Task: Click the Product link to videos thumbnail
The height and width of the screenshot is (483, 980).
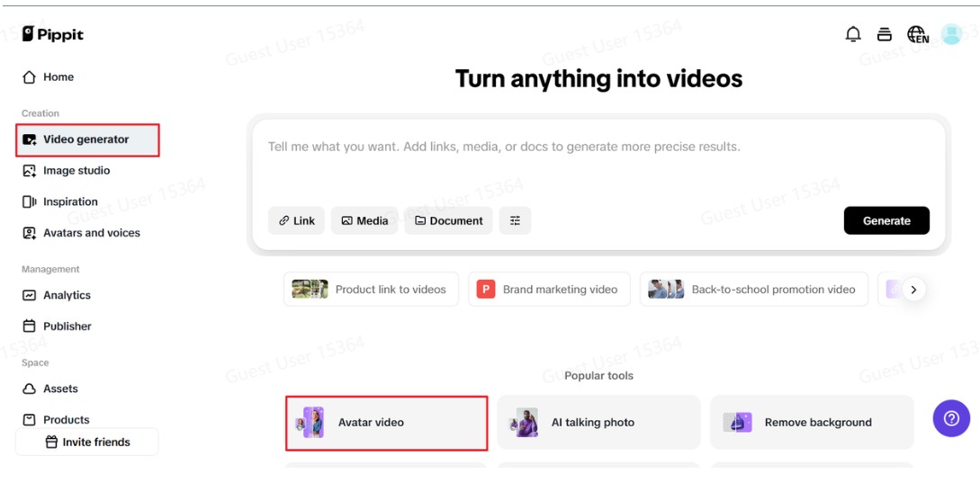Action: click(x=310, y=290)
